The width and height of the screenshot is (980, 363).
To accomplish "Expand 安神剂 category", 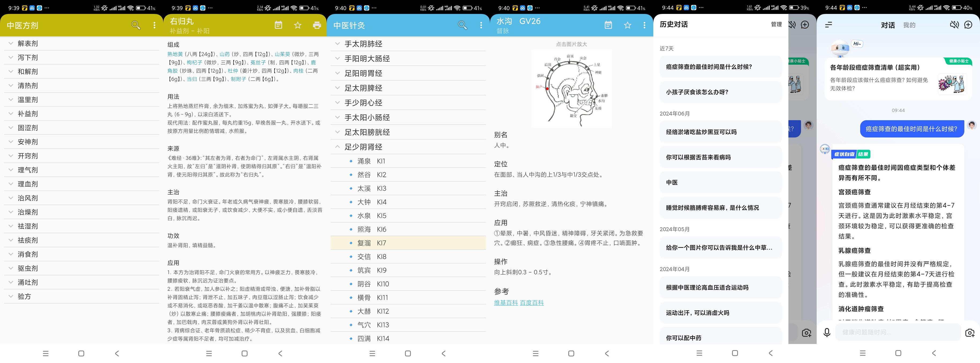I will tap(82, 142).
